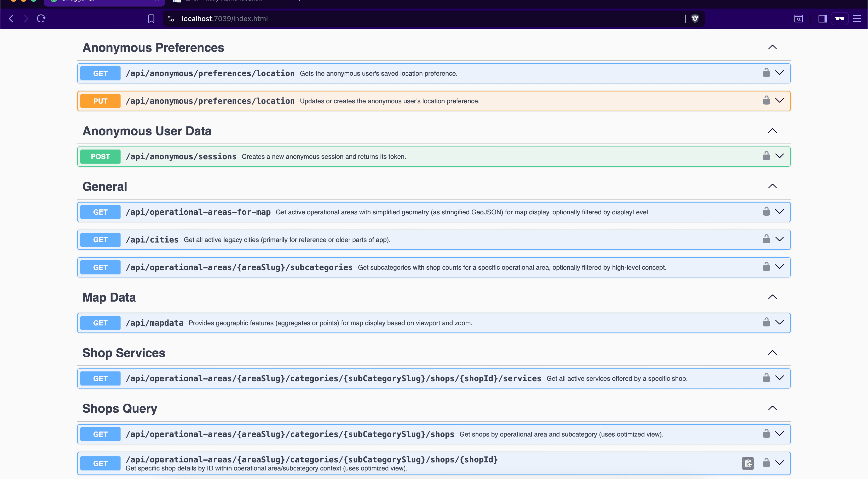Click the Anonymous Preferences heading
Viewport: 868px width, 479px height.
[x=153, y=47]
